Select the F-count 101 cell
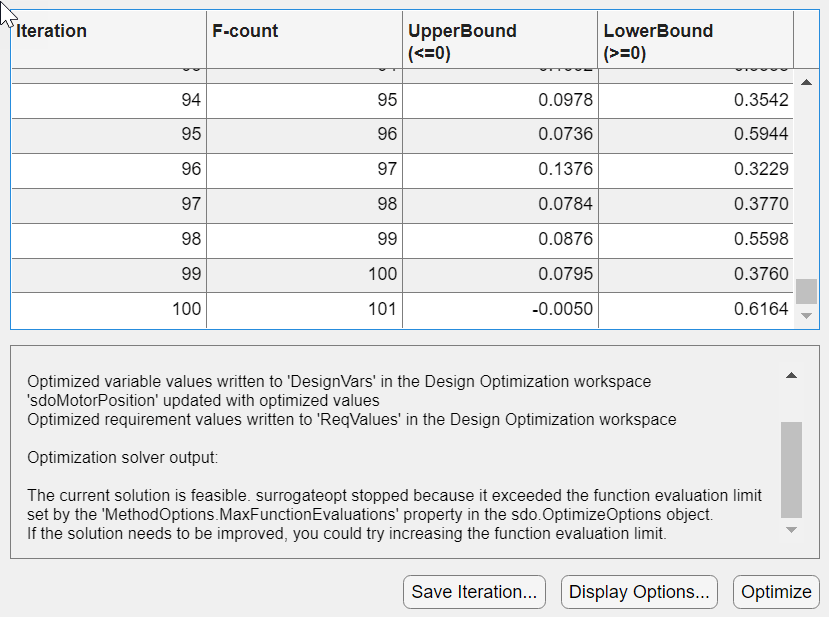 (305, 309)
